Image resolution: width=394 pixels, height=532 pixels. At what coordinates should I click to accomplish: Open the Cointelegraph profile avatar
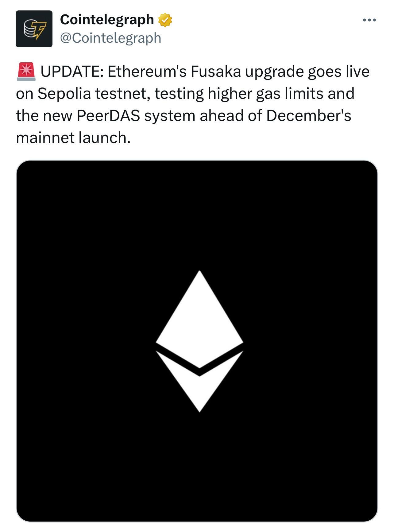coord(34,29)
